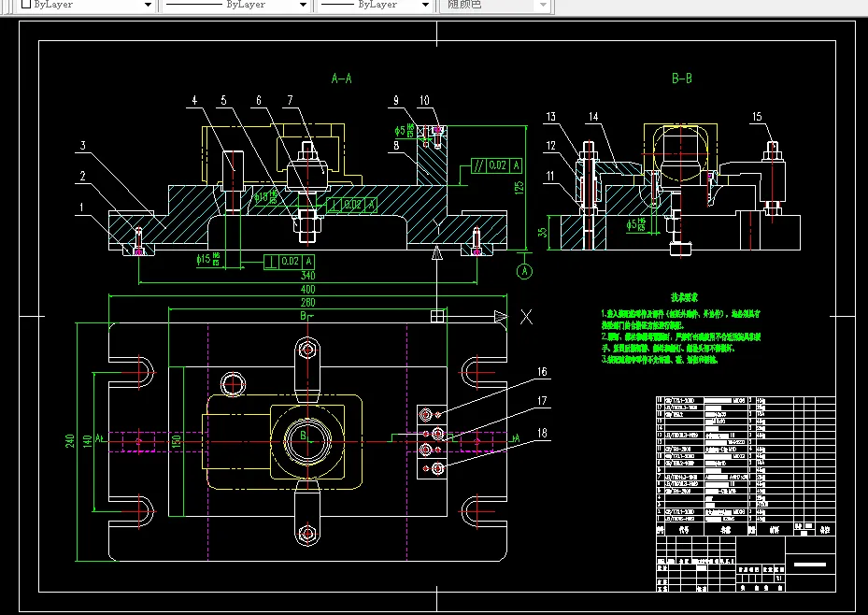The height and width of the screenshot is (615, 868).
Task: Pick the parallelism 0.02 A tolerance frame
Action: [x=496, y=164]
